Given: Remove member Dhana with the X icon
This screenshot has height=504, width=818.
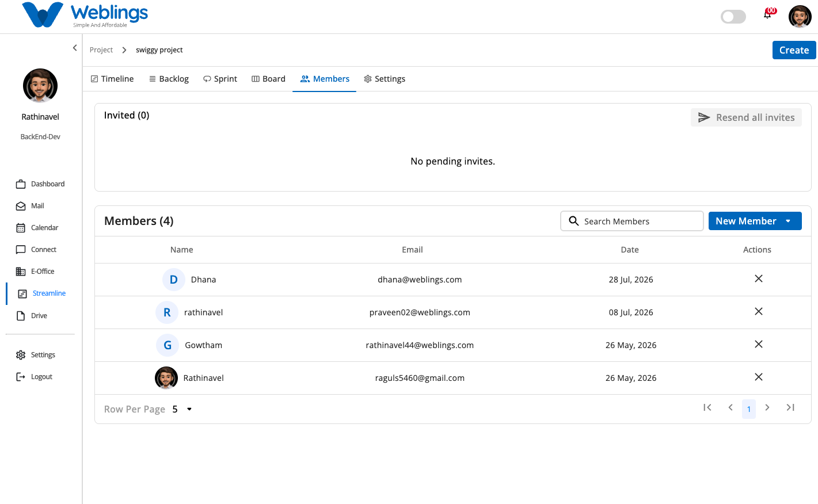Looking at the screenshot, I should click(x=759, y=278).
